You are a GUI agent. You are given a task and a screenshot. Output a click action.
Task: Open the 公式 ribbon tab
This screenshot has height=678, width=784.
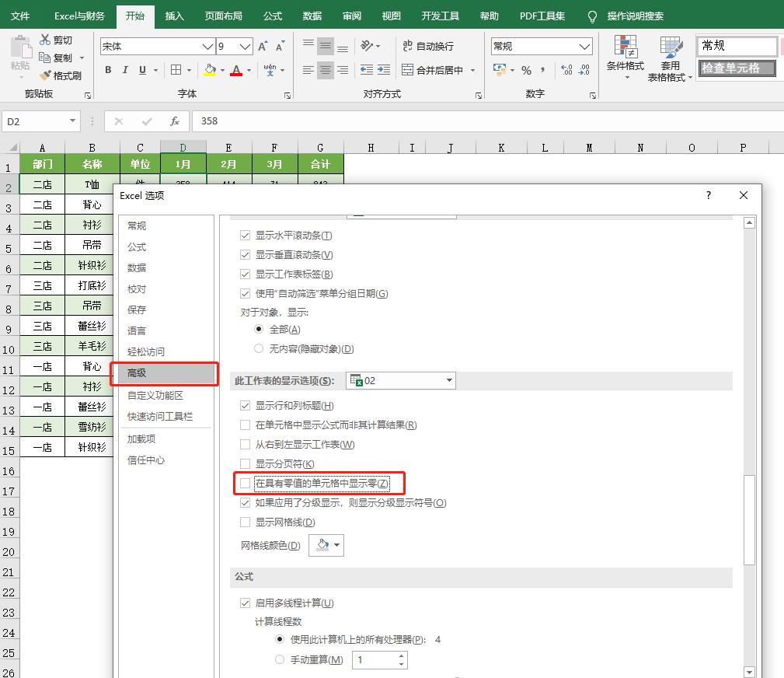point(272,16)
